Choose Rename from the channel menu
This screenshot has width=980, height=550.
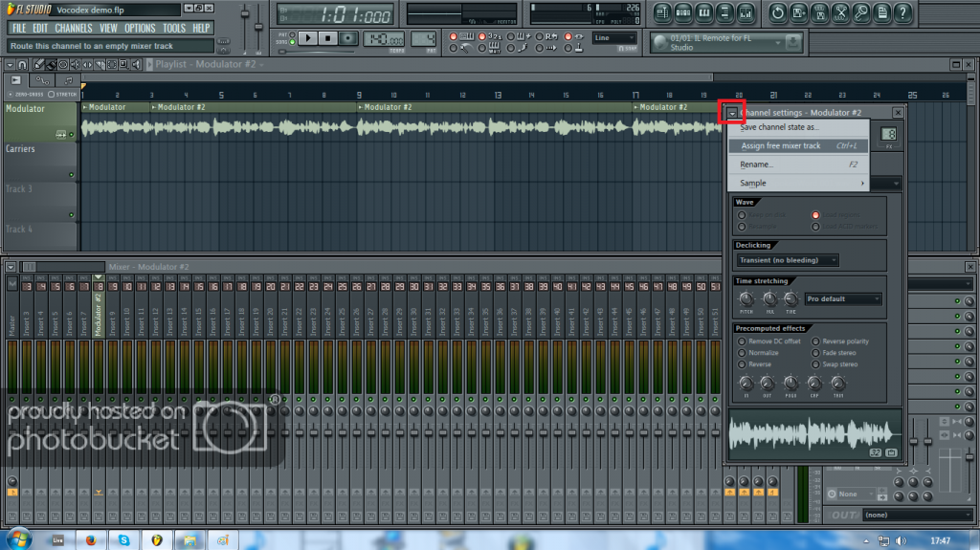pos(799,165)
